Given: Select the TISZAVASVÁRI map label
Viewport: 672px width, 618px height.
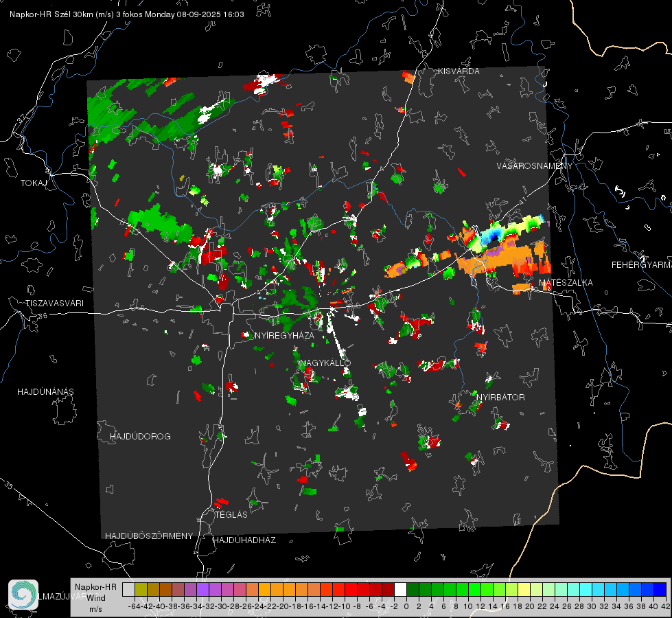Looking at the screenshot, I should 54,304.
